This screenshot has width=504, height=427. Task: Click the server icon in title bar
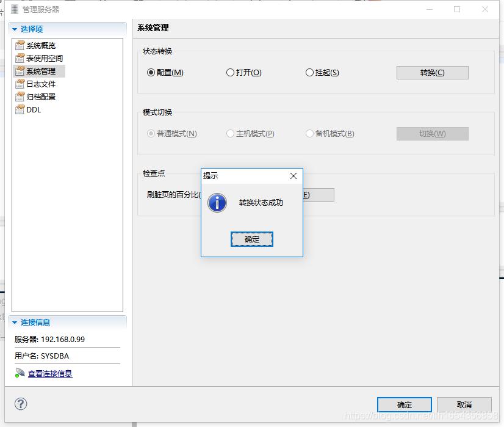15,9
